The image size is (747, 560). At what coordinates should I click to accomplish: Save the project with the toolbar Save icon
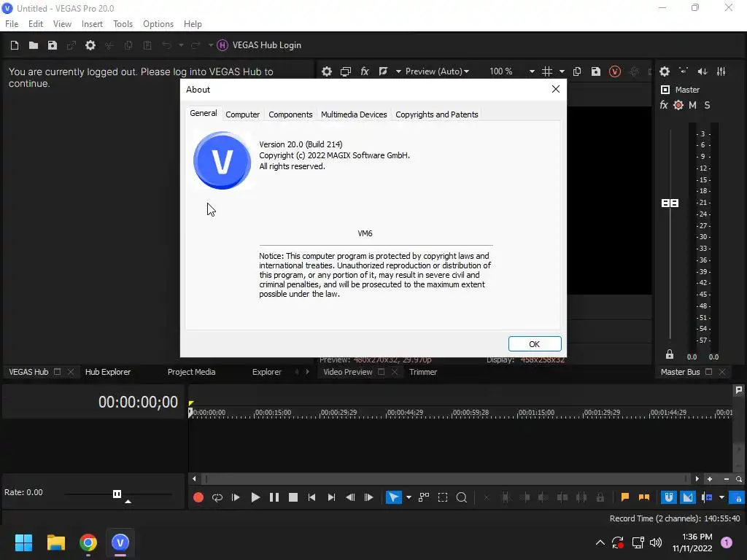[53, 45]
